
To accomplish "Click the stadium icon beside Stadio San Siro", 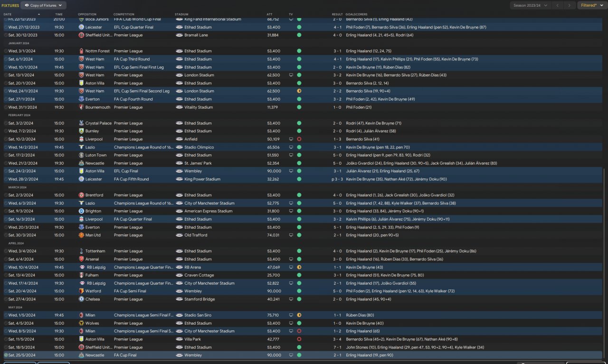I will point(179,315).
